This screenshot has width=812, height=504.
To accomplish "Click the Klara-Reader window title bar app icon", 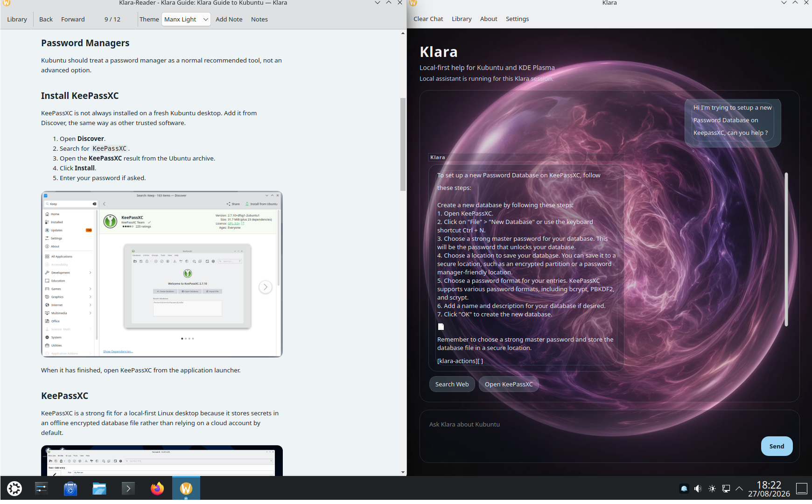I will click(7, 3).
